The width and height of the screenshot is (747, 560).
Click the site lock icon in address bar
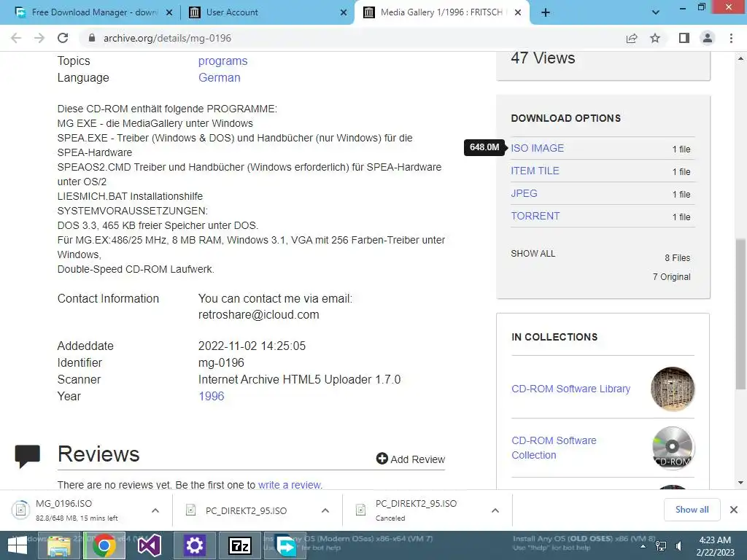click(x=92, y=38)
